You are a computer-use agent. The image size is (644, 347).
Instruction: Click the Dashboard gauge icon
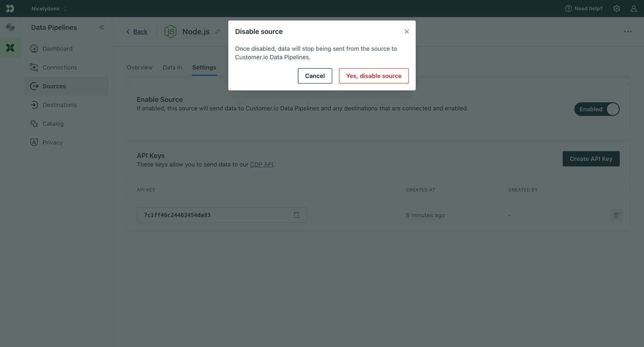tap(34, 49)
